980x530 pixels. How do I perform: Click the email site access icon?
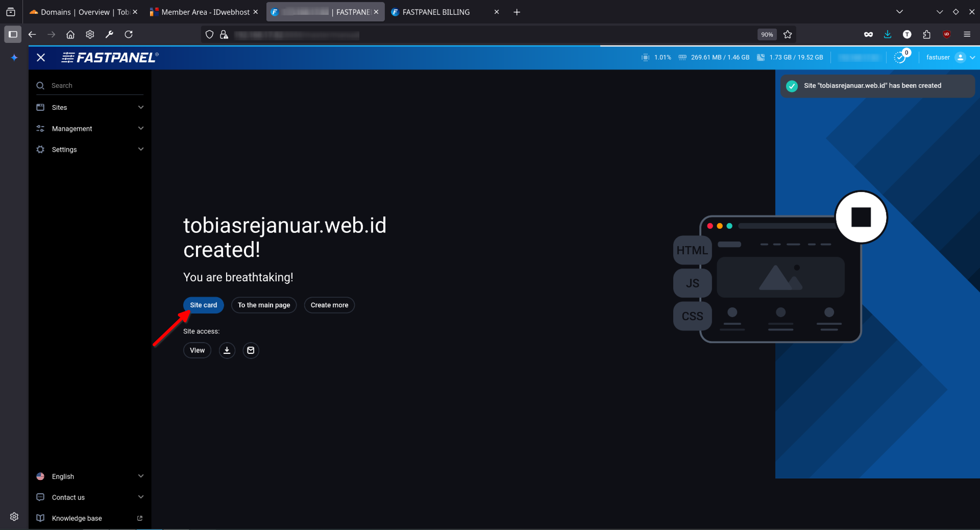tap(251, 350)
